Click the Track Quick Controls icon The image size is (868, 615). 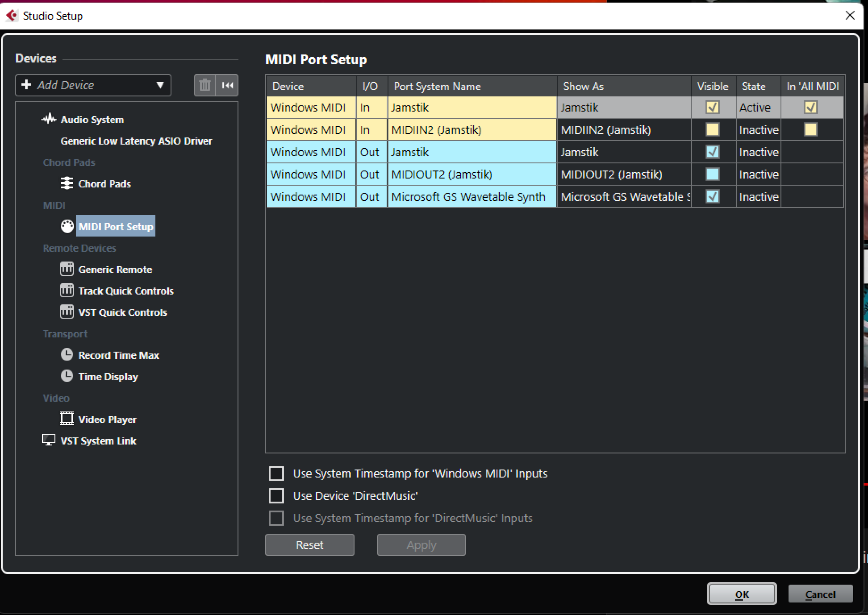67,291
